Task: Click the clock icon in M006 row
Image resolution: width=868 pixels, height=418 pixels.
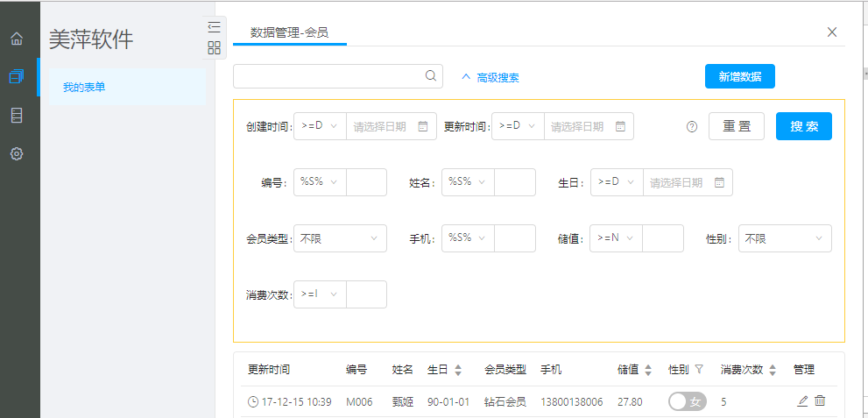Action: point(252,401)
